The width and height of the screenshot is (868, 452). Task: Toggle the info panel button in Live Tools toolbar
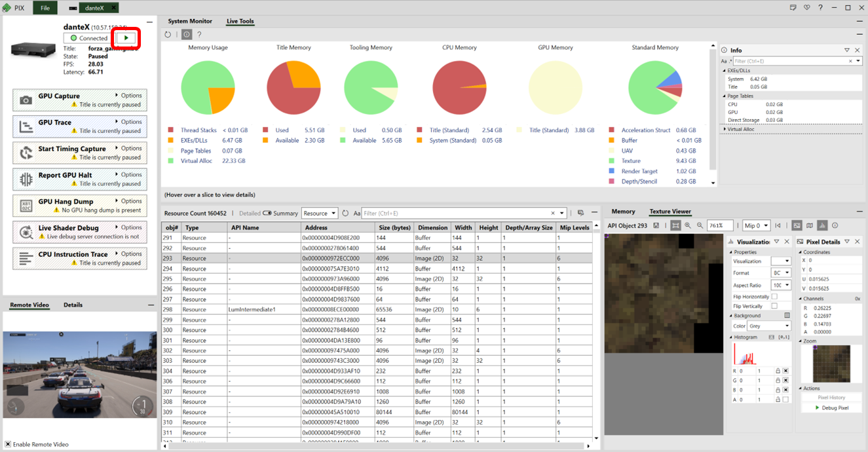tap(187, 34)
